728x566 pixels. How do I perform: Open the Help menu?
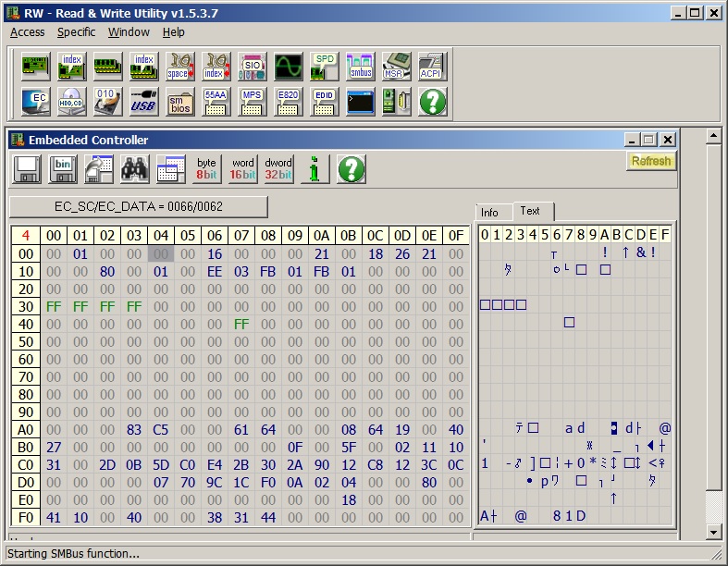(x=173, y=32)
